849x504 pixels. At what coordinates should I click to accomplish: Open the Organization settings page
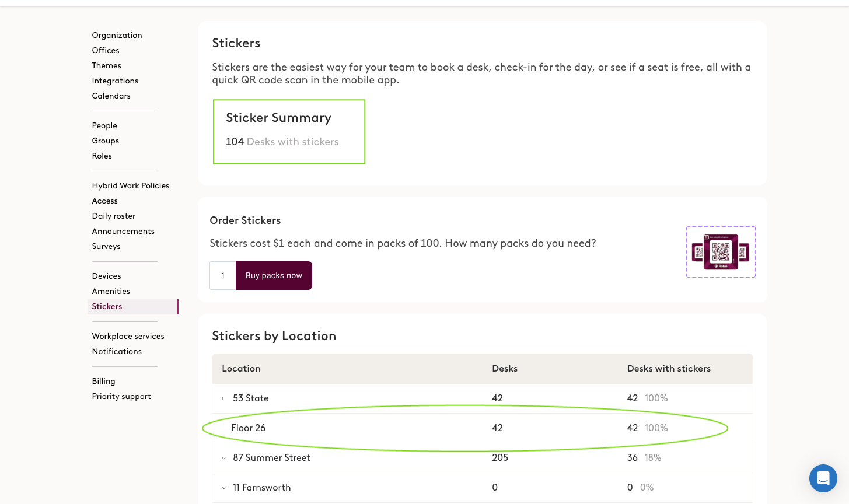tap(117, 35)
